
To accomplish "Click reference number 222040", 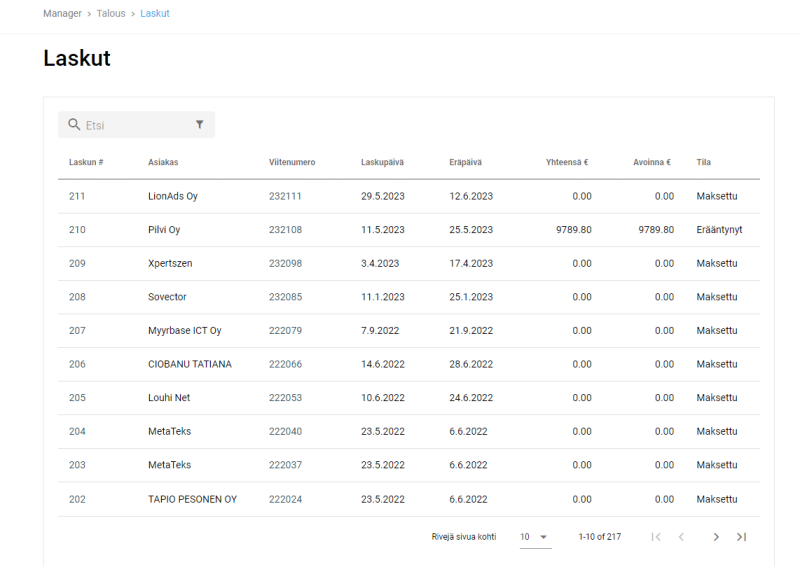I will point(285,431).
